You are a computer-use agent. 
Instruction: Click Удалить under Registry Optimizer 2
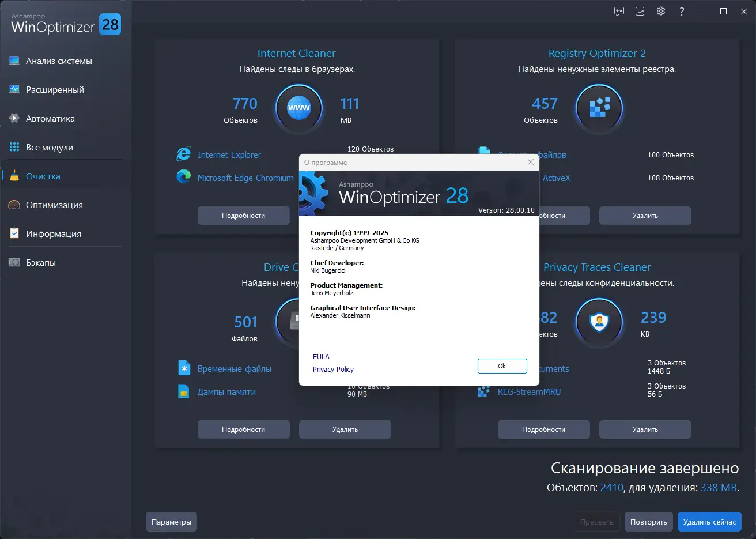pos(645,216)
